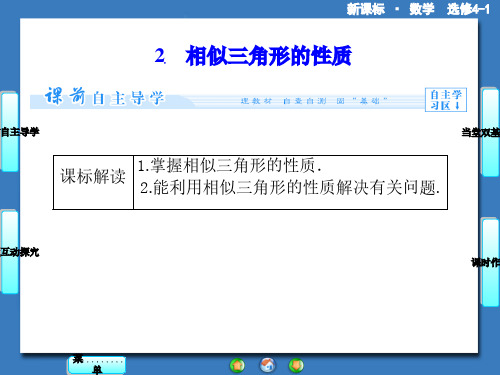Click the 新课标 header text
This screenshot has height=375, width=500.
coord(366,9)
